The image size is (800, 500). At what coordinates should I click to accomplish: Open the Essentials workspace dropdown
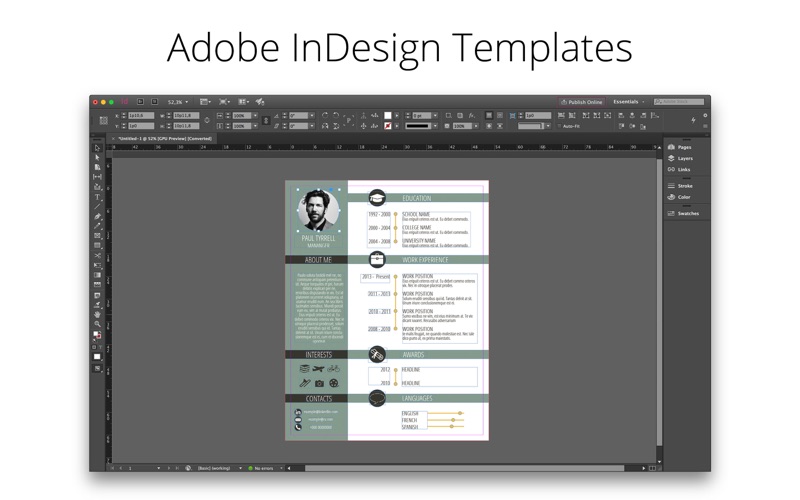click(629, 102)
